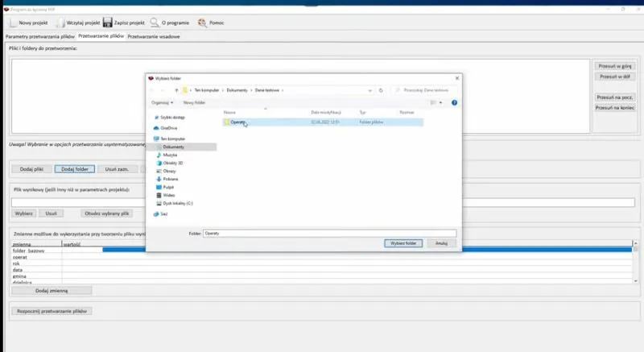Click the blue help icon in dialog
Screen dimensions: 644x352
pos(455,103)
